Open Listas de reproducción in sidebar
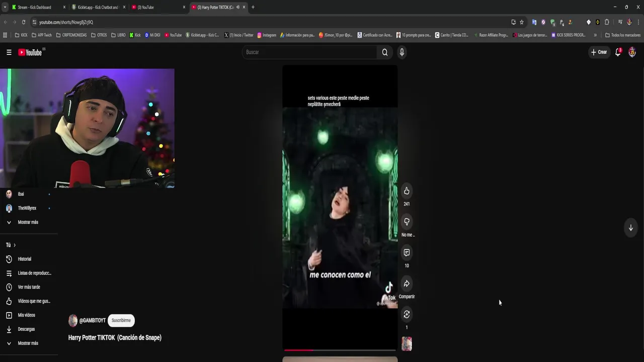644x362 pixels. coord(28,273)
